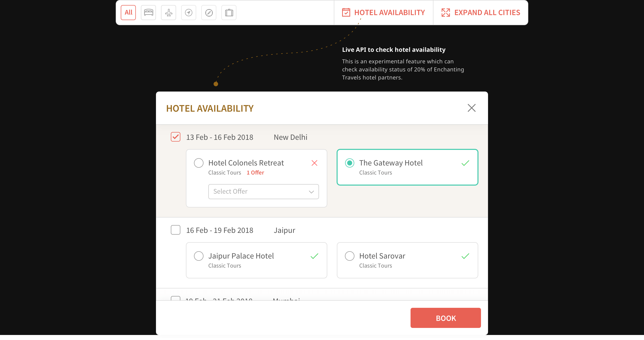644x340 pixels.
Task: Click the compass activities filter icon
Action: 209,13
